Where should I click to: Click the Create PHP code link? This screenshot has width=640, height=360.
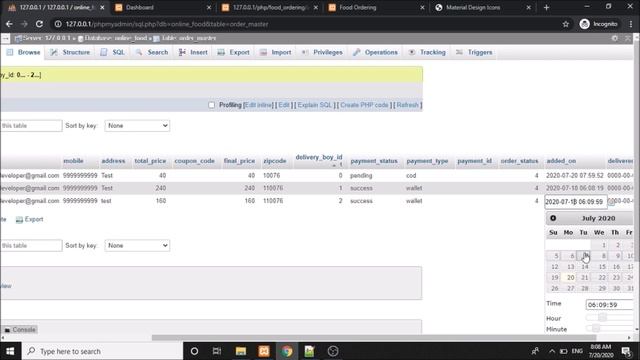point(364,105)
